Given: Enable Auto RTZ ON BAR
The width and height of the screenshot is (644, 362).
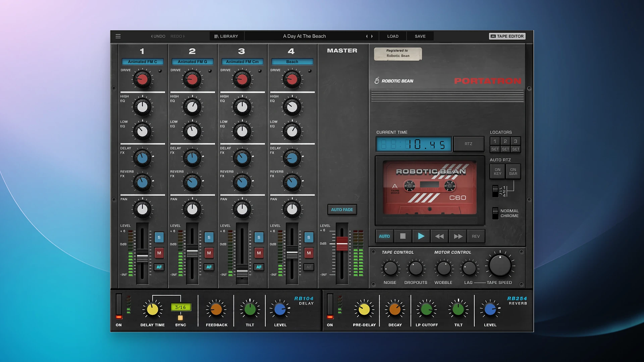Looking at the screenshot, I should pos(513,172).
